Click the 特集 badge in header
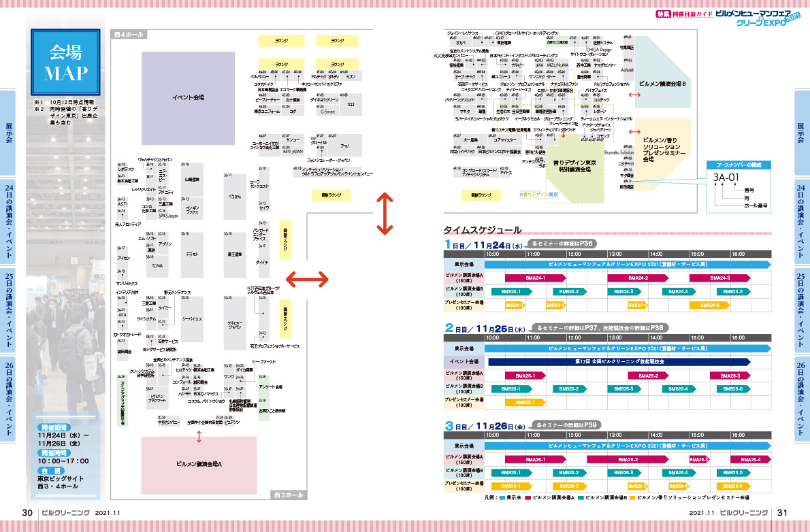The width and height of the screenshot is (810, 532). coord(663,14)
